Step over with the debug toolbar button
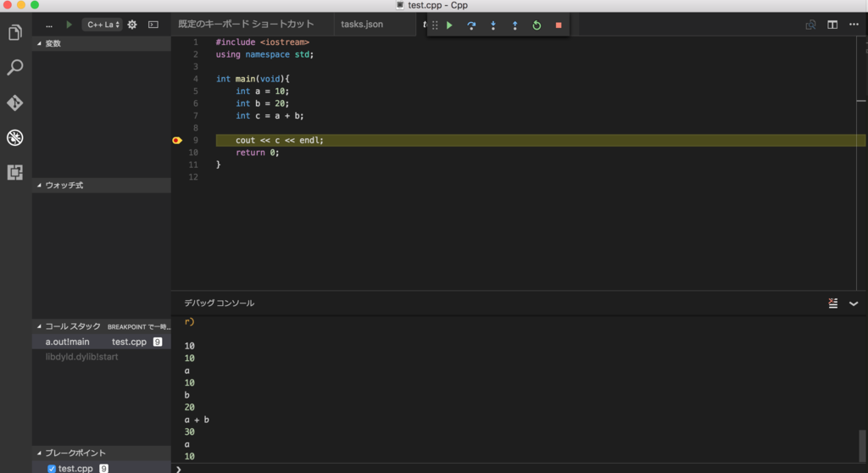 click(471, 25)
